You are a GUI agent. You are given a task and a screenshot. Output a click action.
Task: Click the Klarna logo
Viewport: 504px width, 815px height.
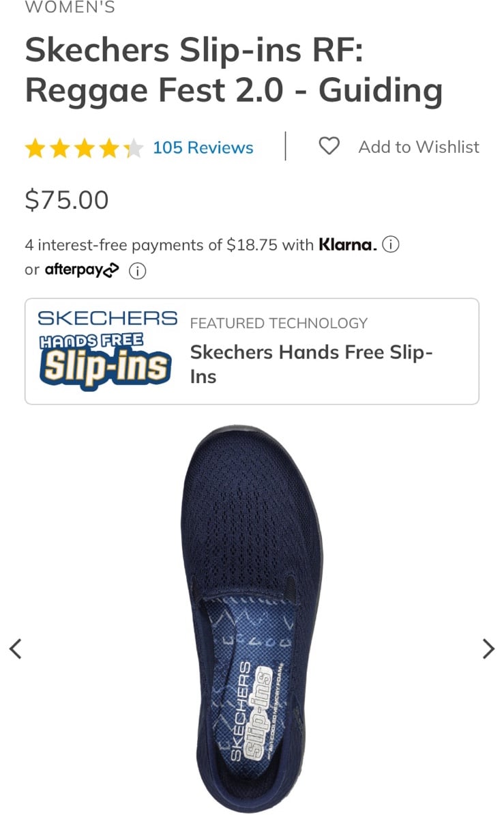point(348,244)
